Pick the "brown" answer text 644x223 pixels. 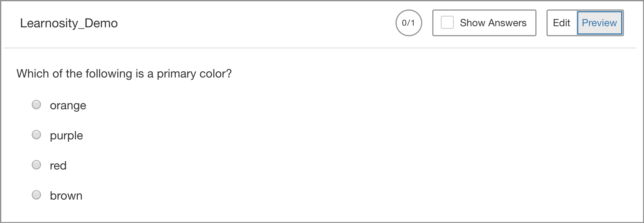[x=66, y=196]
